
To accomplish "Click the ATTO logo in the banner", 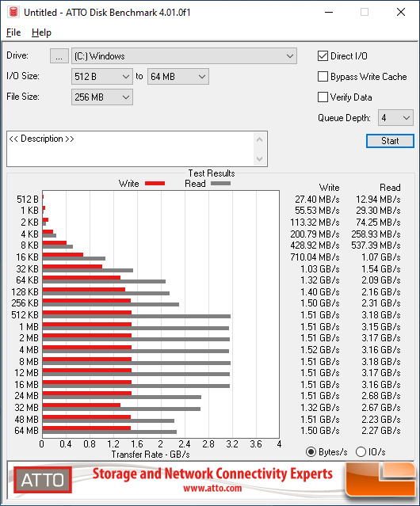I will [43, 480].
